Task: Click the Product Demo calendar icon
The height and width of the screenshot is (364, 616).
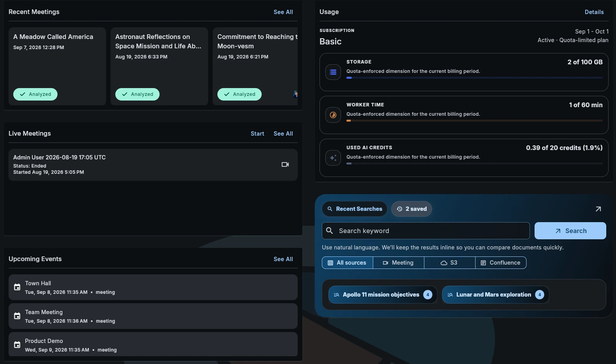Action: [x=17, y=345]
